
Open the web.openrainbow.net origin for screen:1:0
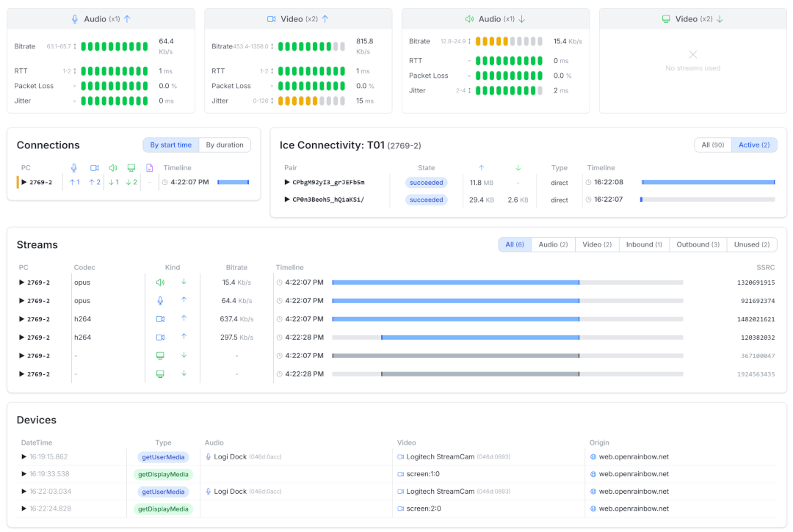[634, 474]
